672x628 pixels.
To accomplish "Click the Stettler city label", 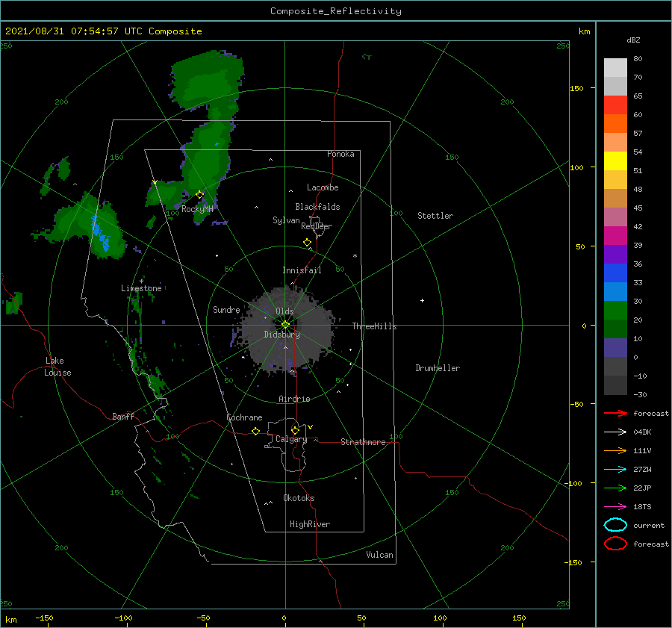I will coord(435,216).
